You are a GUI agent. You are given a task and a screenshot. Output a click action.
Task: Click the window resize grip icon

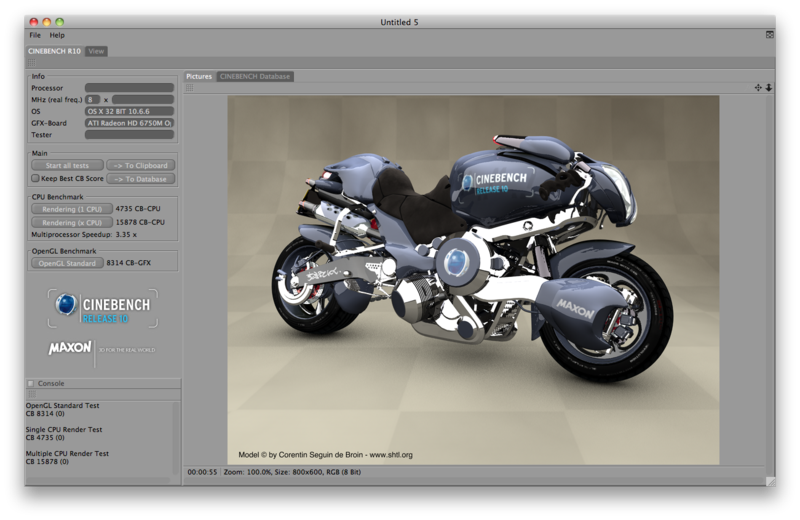pos(770,481)
